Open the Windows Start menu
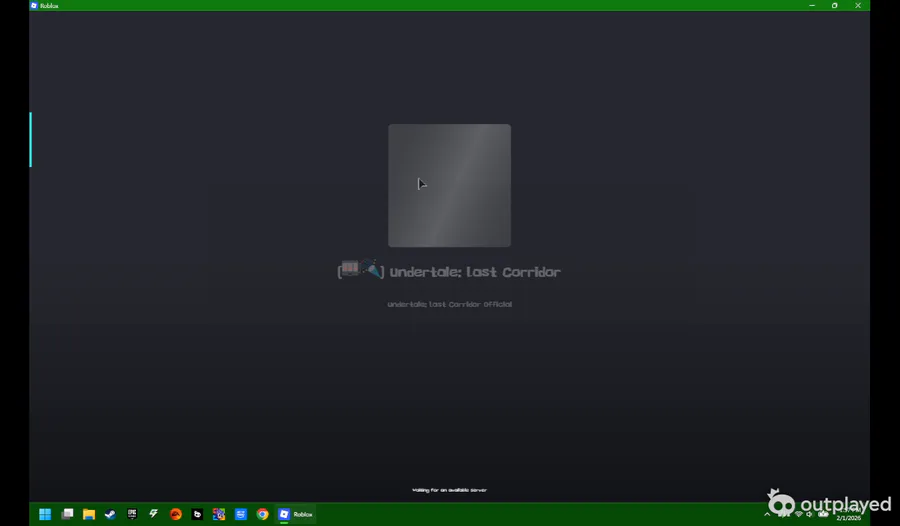Screen dimensions: 900x526 pos(45,514)
